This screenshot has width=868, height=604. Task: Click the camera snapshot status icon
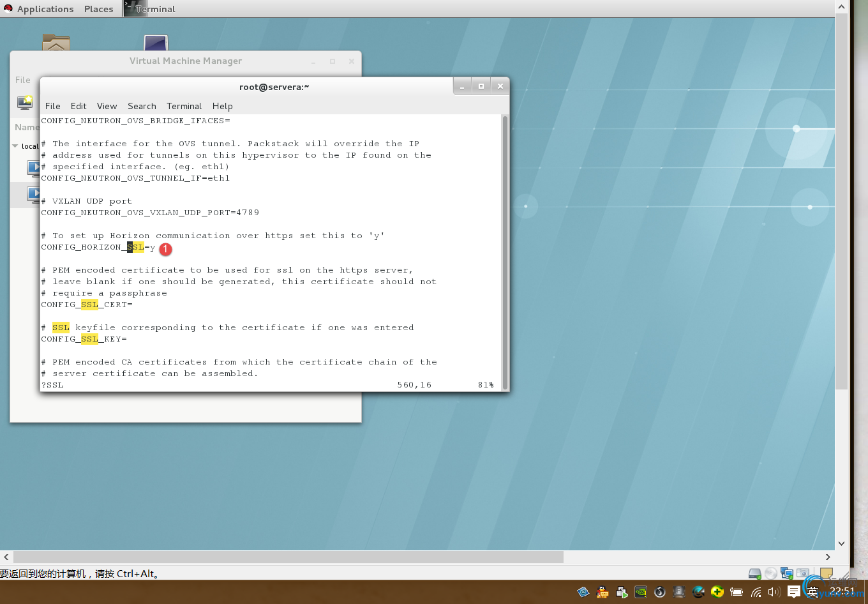tap(803, 573)
